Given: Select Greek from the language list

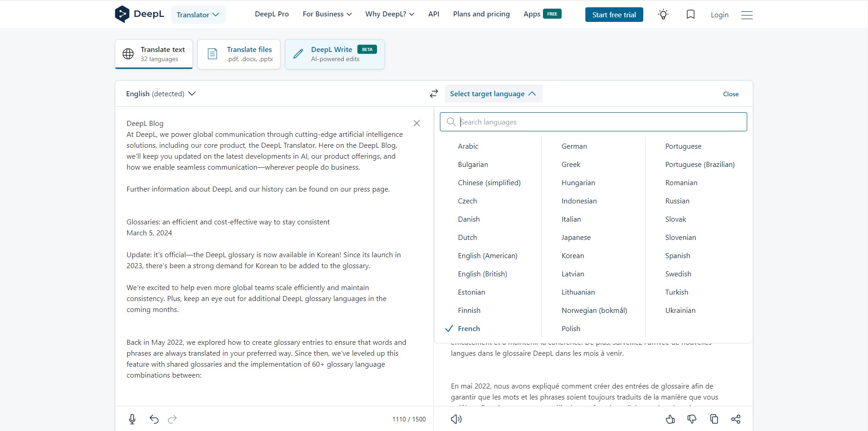Looking at the screenshot, I should tap(571, 164).
